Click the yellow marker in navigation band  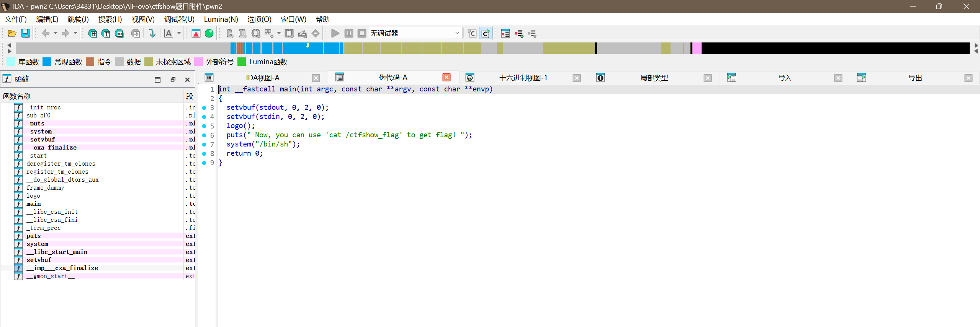[x=308, y=46]
